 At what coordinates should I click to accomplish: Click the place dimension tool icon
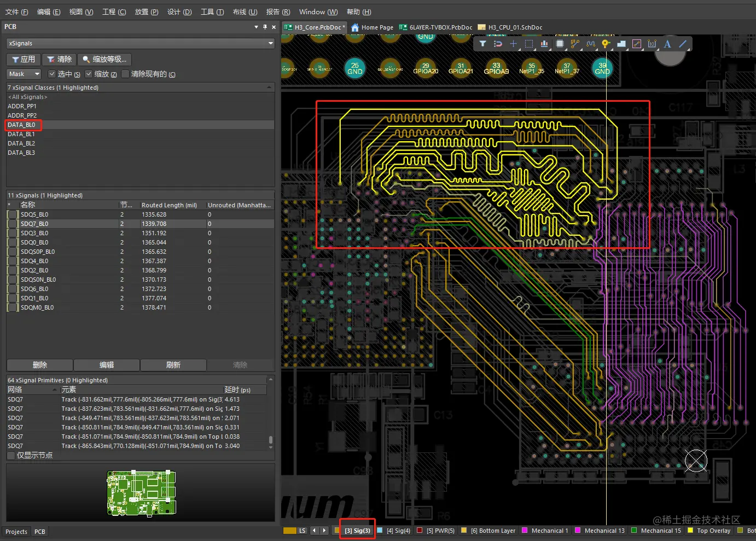tap(652, 44)
